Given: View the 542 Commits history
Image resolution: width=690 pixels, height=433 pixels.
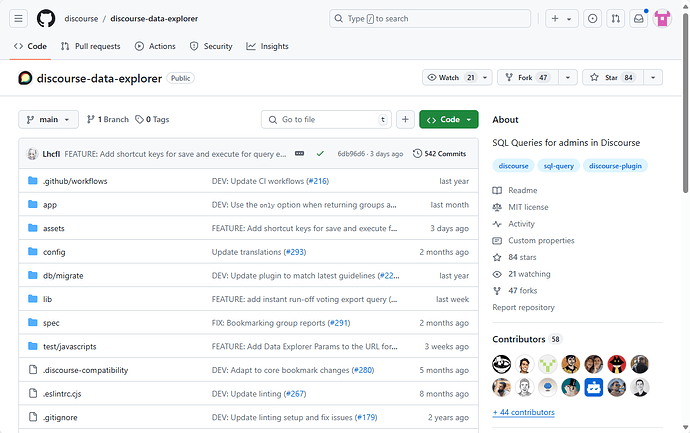Looking at the screenshot, I should tap(439, 154).
